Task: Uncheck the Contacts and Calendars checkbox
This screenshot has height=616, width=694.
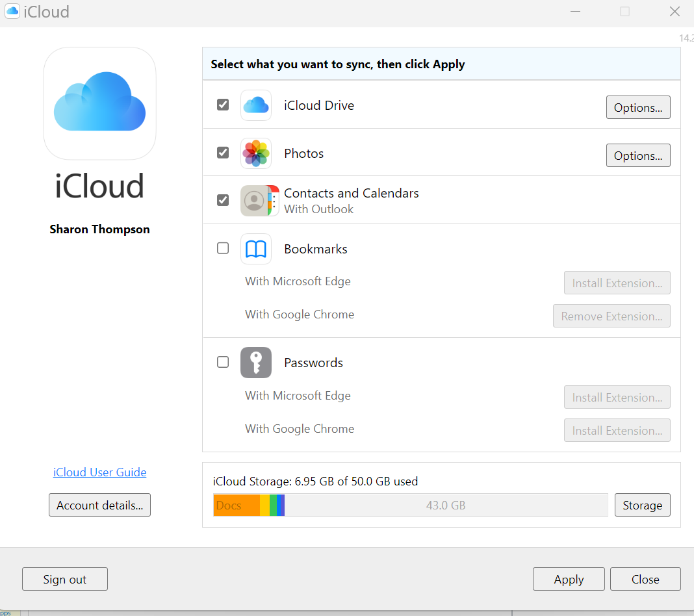Action: pyautogui.click(x=223, y=200)
